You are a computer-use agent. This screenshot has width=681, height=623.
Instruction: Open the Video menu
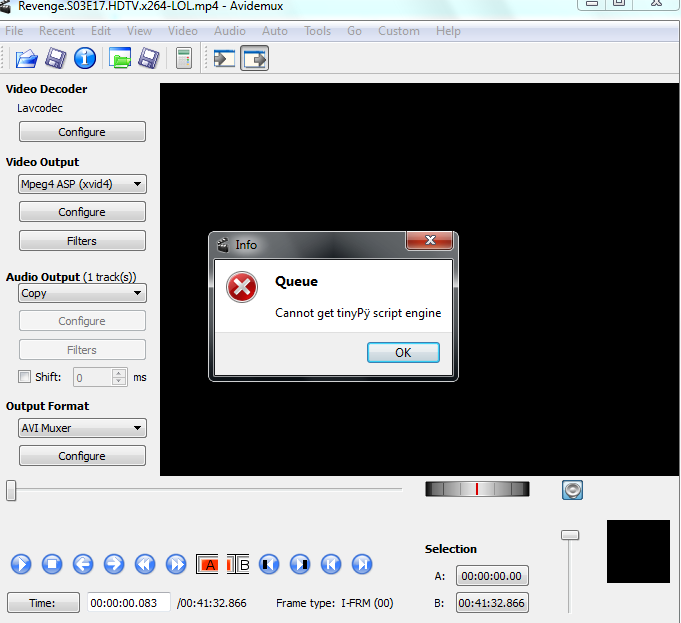tap(182, 31)
